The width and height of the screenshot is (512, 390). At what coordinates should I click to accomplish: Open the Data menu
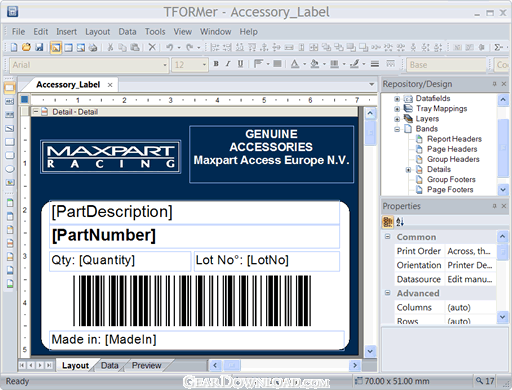tap(127, 32)
